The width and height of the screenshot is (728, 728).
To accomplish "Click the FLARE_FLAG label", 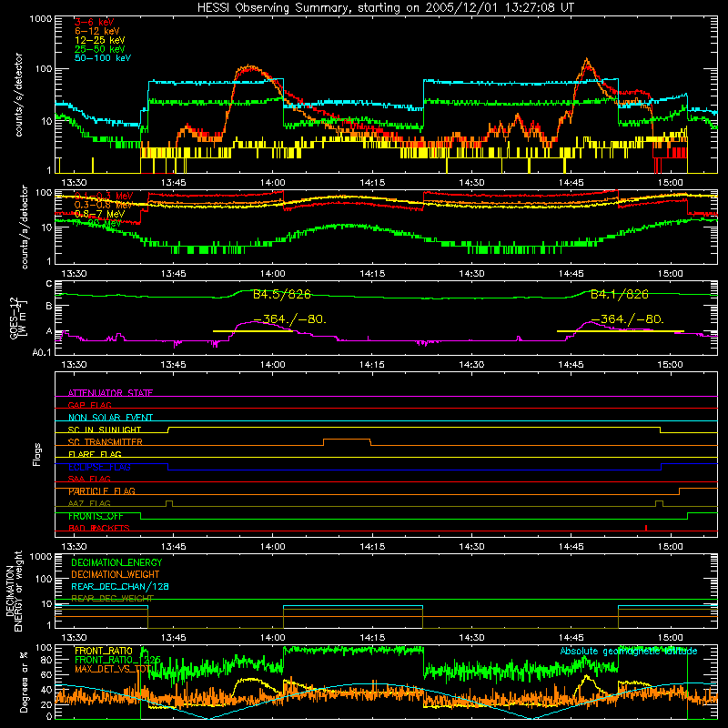I will 95,454.
